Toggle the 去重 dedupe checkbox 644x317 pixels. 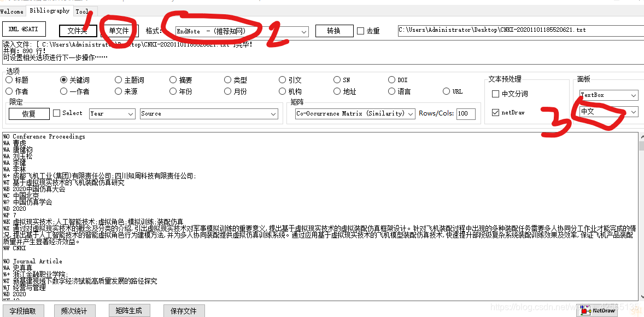[361, 31]
